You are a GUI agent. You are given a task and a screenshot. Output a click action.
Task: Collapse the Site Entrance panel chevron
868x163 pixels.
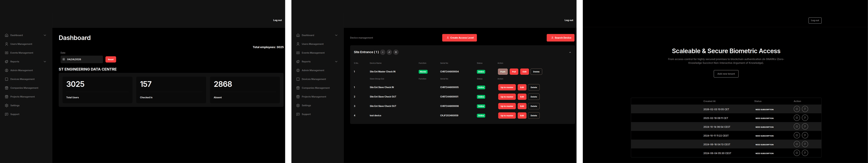[x=570, y=53]
